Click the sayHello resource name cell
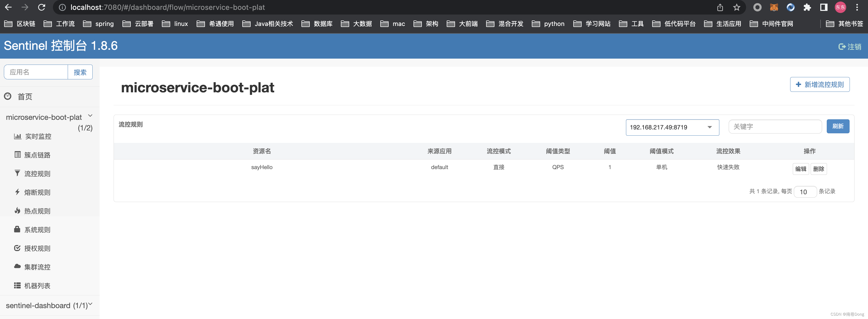Screen dimensions: 868x319 coord(262,167)
